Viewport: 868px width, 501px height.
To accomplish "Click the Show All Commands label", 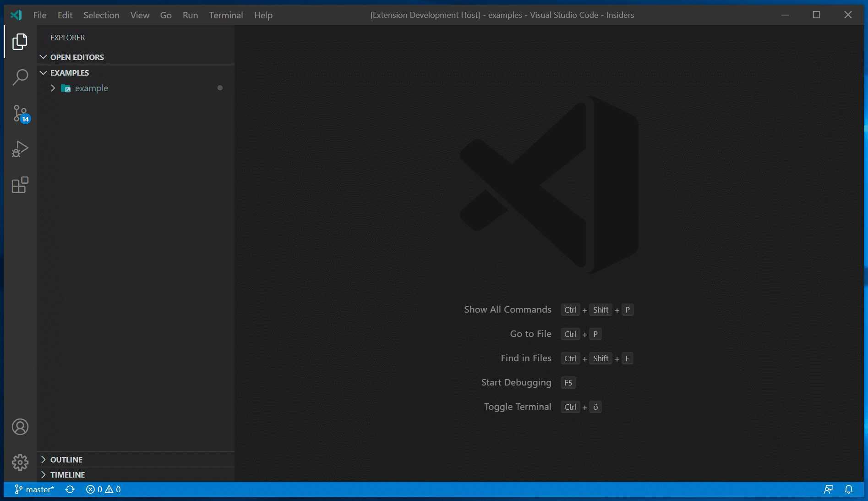I will (508, 309).
